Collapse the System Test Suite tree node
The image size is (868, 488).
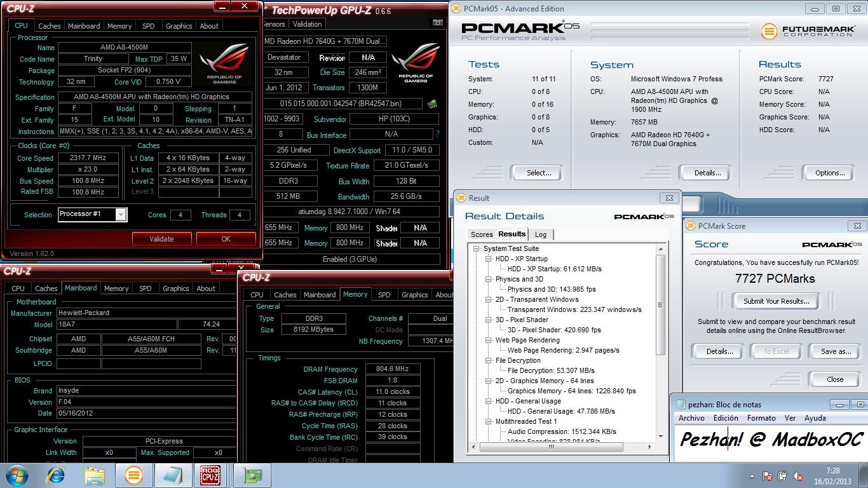(x=476, y=248)
